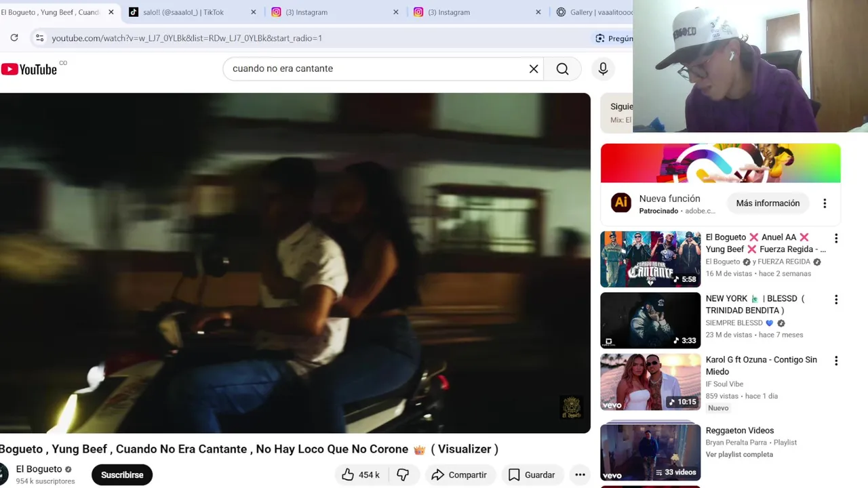Open the IF Soul Vibe channel link
Viewport: 868px width, 488px height.
click(x=724, y=384)
